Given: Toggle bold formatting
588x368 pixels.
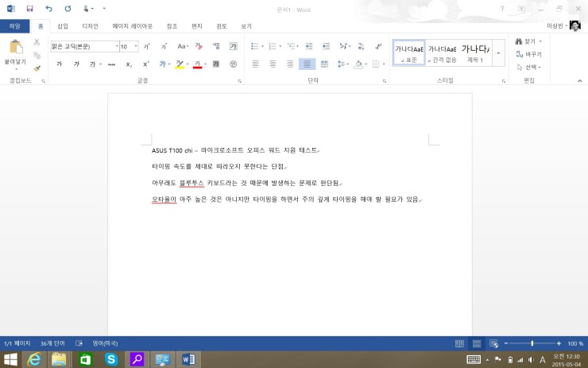Looking at the screenshot, I should pos(59,64).
